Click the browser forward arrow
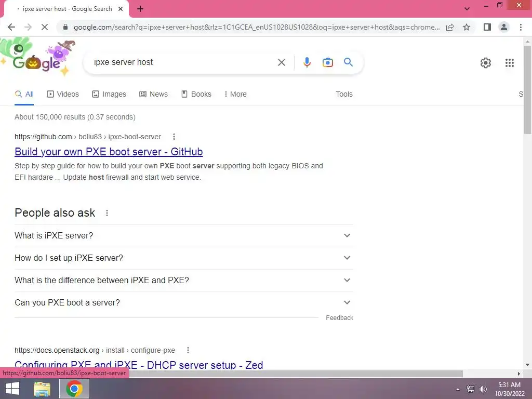Viewport: 532px width, 399px height. click(28, 27)
